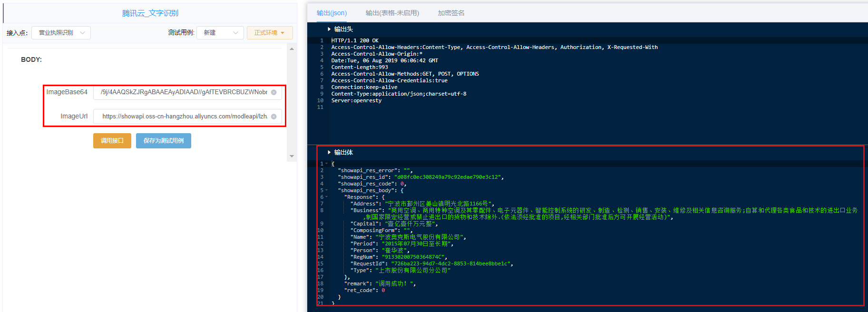Screen dimensions: 868x312
Task: Select the "Name" 宁波奥克斯电气股份有限公司 line
Action: click(408, 237)
